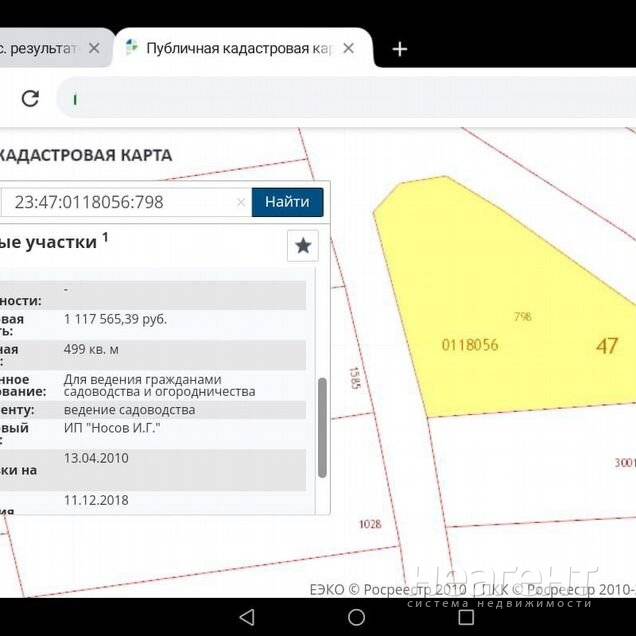The width and height of the screenshot is (636, 636).
Task: Open a new tab with plus button
Action: pyautogui.click(x=399, y=49)
